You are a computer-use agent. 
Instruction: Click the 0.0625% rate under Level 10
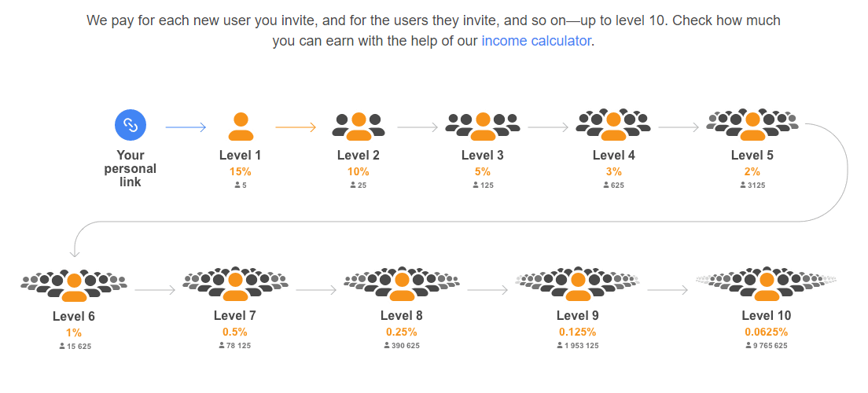[x=766, y=332]
